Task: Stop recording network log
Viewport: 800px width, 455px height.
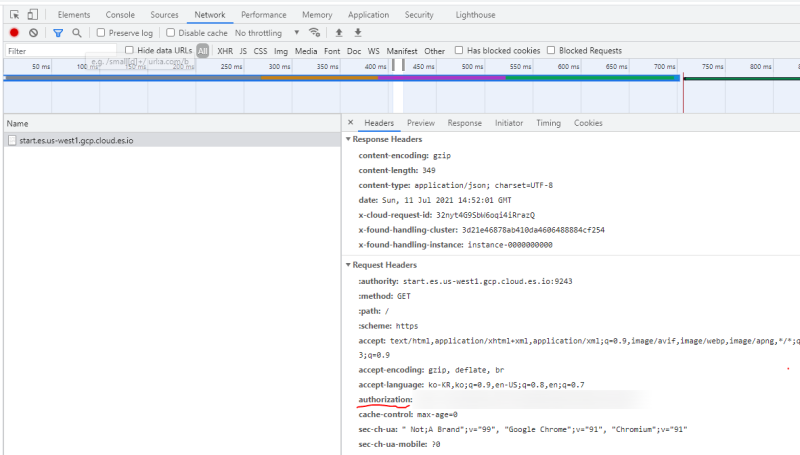Action: pyautogui.click(x=14, y=33)
